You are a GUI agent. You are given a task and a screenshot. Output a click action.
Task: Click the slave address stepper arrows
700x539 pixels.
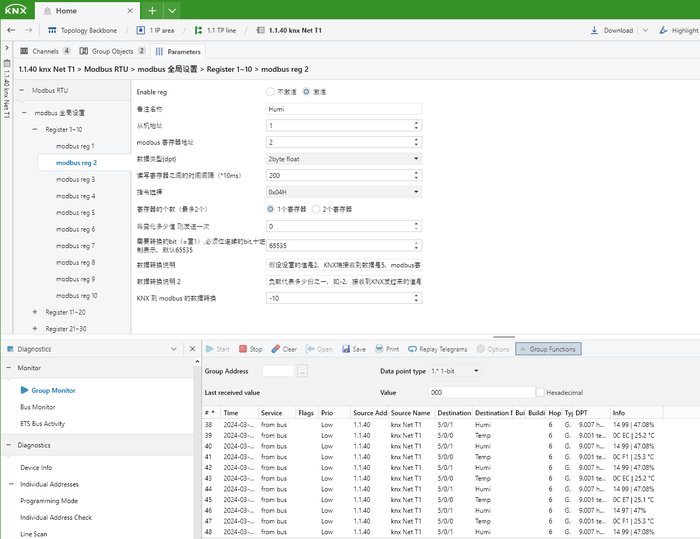point(416,125)
